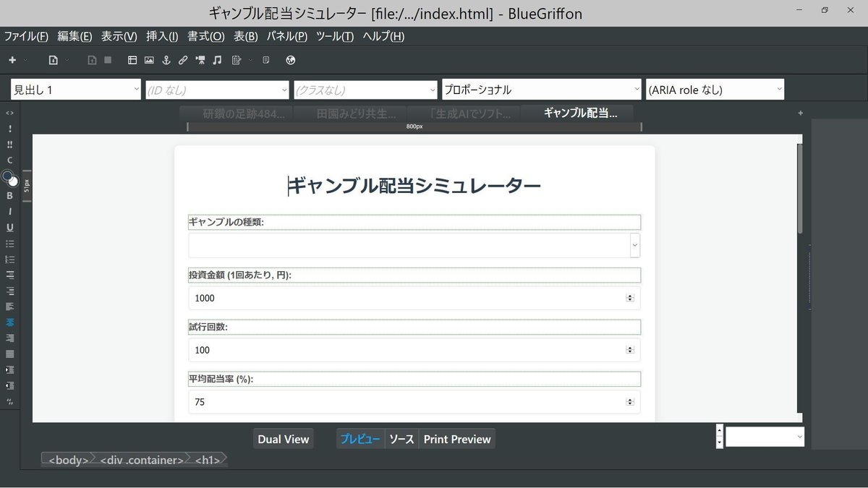868x488 pixels.
Task: Toggle underline formatting in the left sidebar
Action: (9, 227)
